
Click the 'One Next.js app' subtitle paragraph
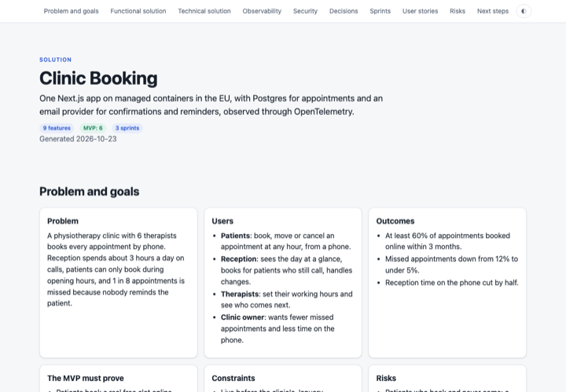[x=211, y=105]
